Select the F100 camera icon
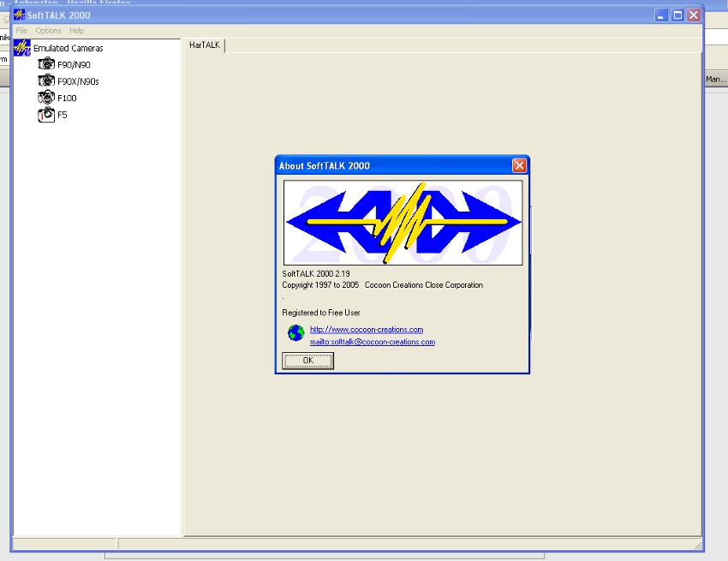Screen dimensions: 728x561 [46, 97]
